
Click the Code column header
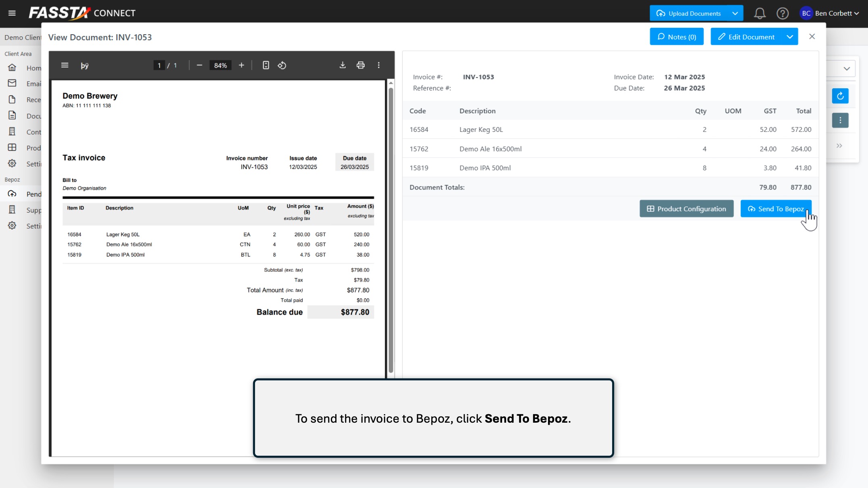click(x=417, y=111)
